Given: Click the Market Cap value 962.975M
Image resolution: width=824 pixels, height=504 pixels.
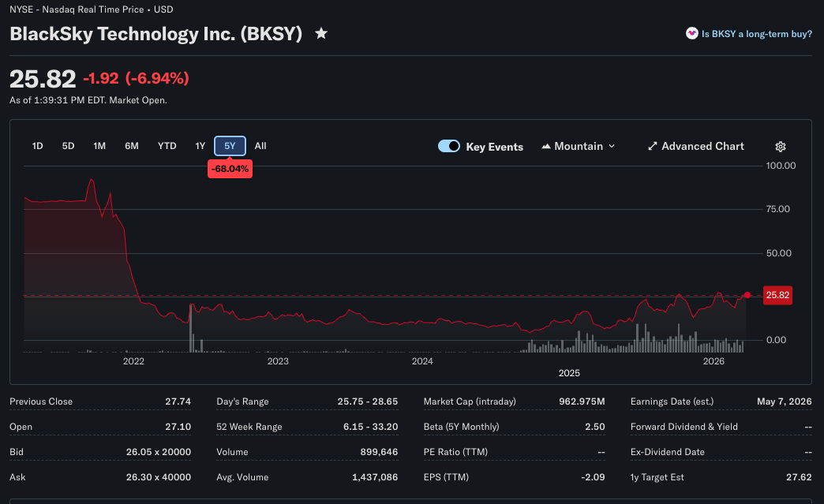Looking at the screenshot, I should pos(582,401).
